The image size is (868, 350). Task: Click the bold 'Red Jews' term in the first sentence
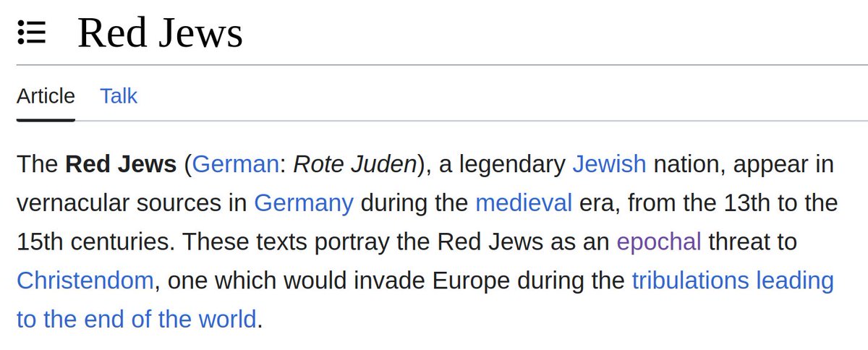click(x=121, y=164)
